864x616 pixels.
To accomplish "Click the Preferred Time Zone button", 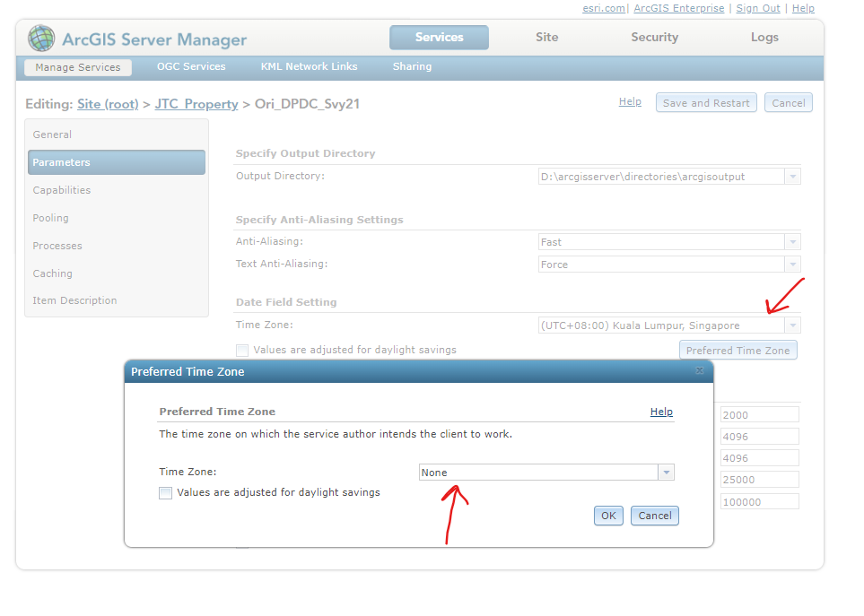I will coord(737,350).
